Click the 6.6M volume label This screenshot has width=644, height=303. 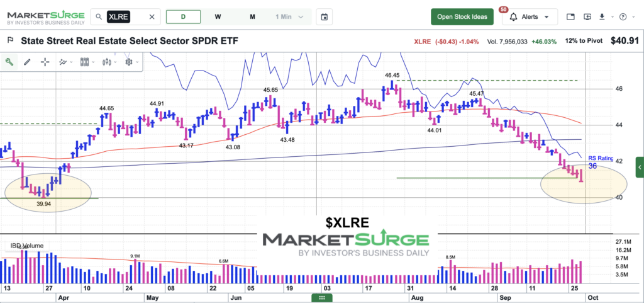point(225,261)
